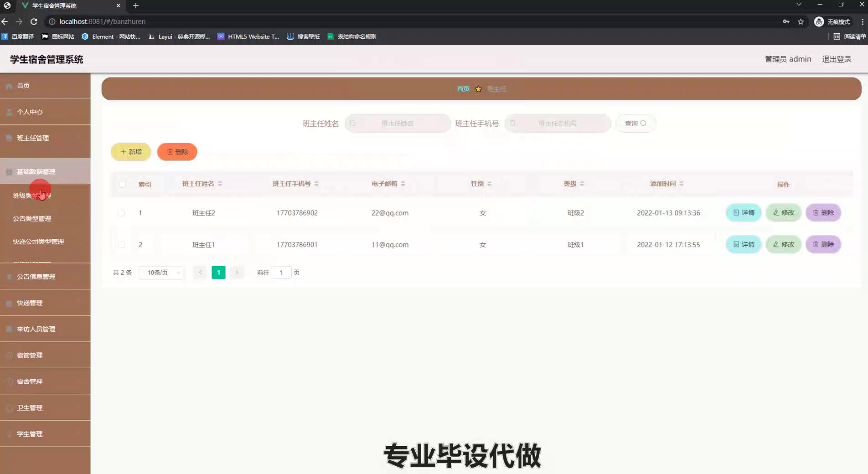Sort table by 性别 column
868x474 pixels.
(489, 184)
